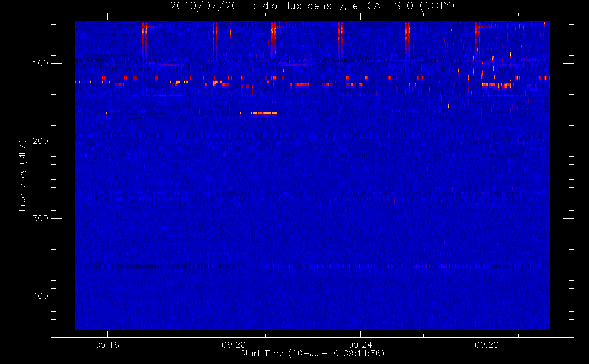The height and width of the screenshot is (364, 589).
Task: Select the 200 MHz frequency tick label
Action: 40,141
